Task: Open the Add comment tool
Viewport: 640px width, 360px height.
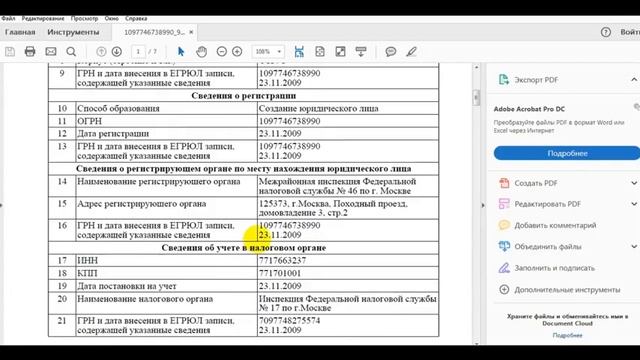Action: (547, 225)
